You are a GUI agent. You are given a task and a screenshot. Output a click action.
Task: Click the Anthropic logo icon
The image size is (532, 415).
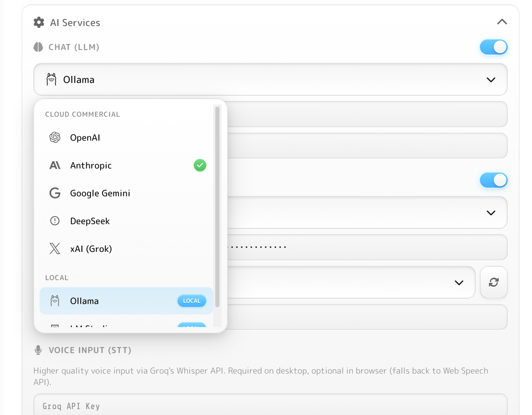click(55, 165)
